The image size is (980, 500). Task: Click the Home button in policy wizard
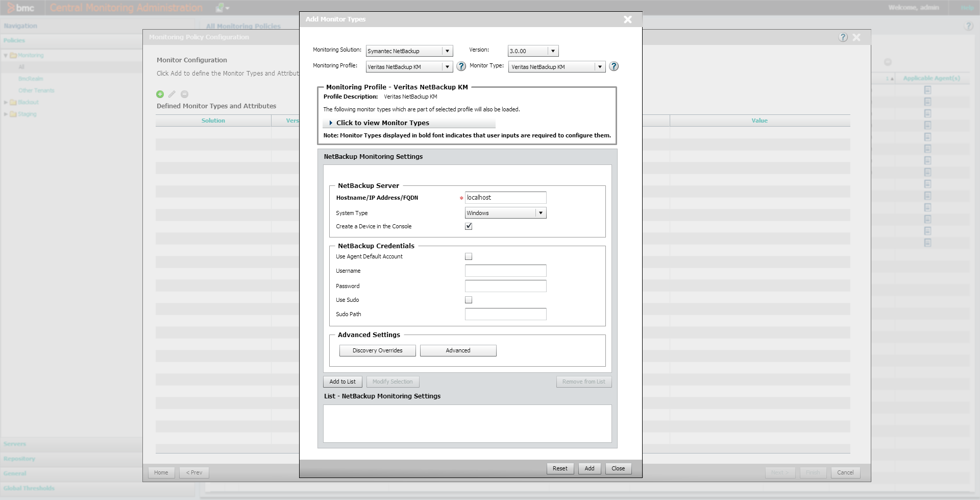161,472
